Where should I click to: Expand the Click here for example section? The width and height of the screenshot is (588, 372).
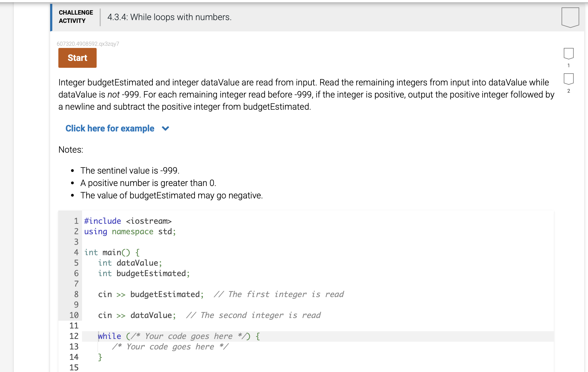click(x=110, y=128)
